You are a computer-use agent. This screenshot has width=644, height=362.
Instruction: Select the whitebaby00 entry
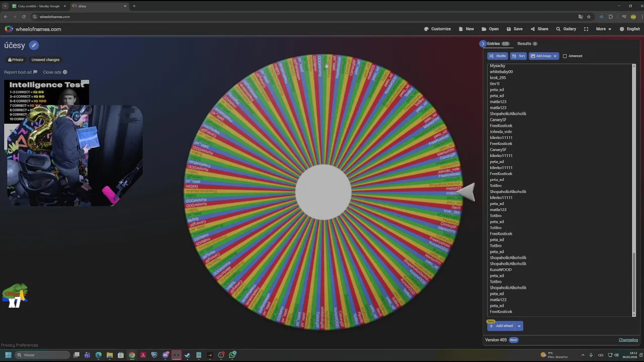click(501, 72)
